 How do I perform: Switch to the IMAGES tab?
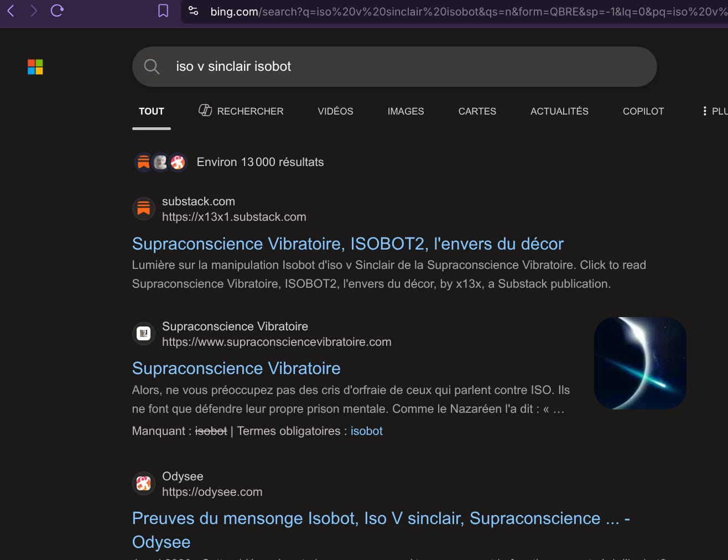pyautogui.click(x=405, y=111)
